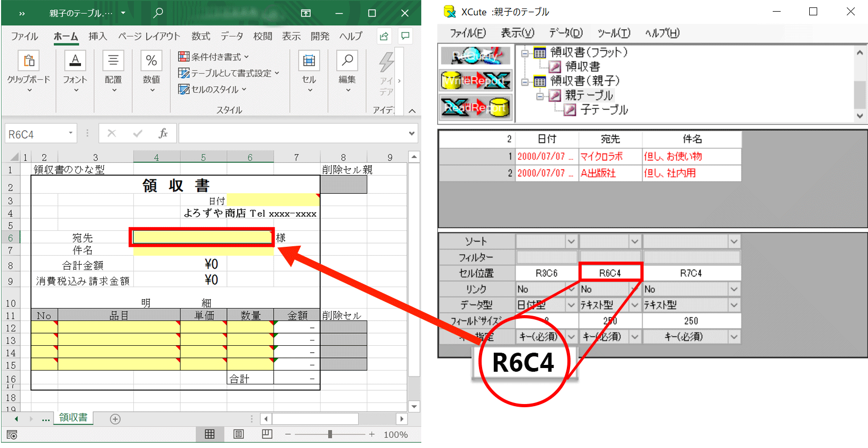
Task: Open Cell Styles (セルのスタイル) dropdown
Action: [x=212, y=89]
